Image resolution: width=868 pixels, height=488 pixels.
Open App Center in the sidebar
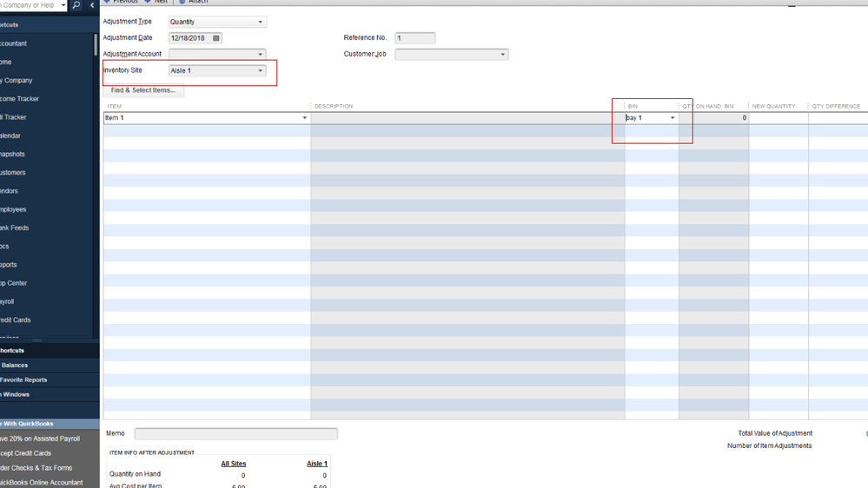(x=13, y=283)
